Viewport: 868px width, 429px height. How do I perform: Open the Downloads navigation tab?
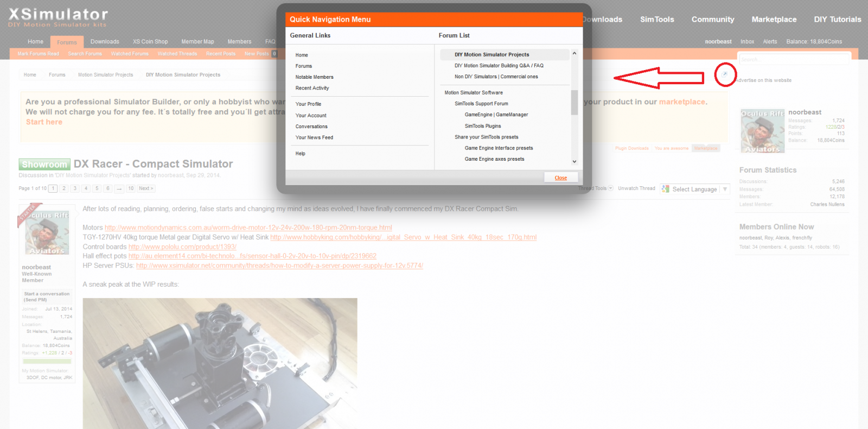click(x=105, y=42)
